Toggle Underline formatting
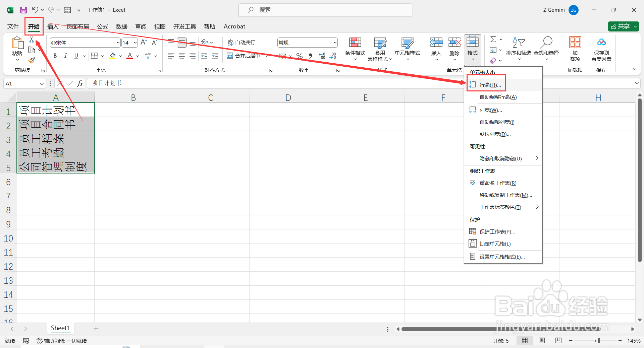This screenshot has width=644, height=348. coord(76,56)
